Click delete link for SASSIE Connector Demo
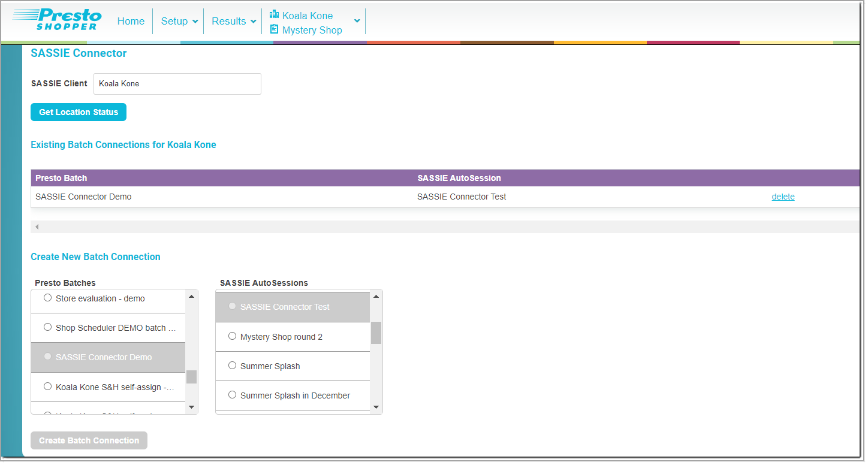Screen dimensions: 868x465 pyautogui.click(x=783, y=197)
